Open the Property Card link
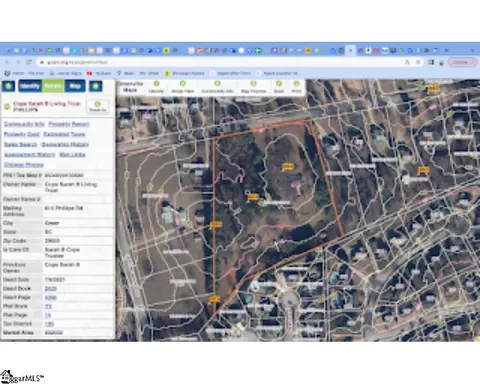480x384 pixels. click(x=22, y=134)
